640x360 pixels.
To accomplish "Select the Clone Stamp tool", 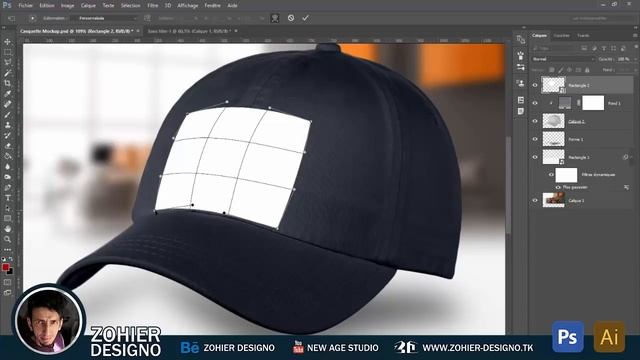I will [x=7, y=125].
